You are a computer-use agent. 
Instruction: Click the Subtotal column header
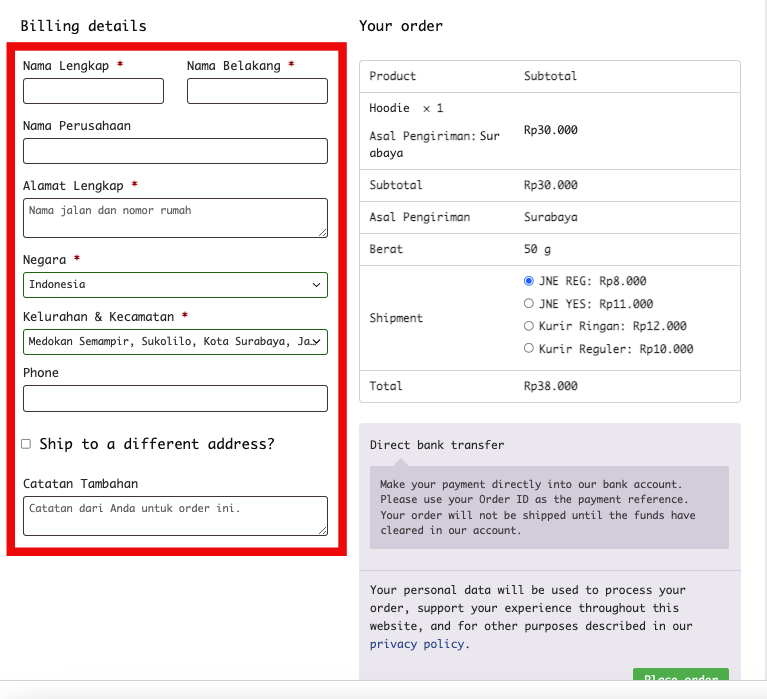pos(550,76)
